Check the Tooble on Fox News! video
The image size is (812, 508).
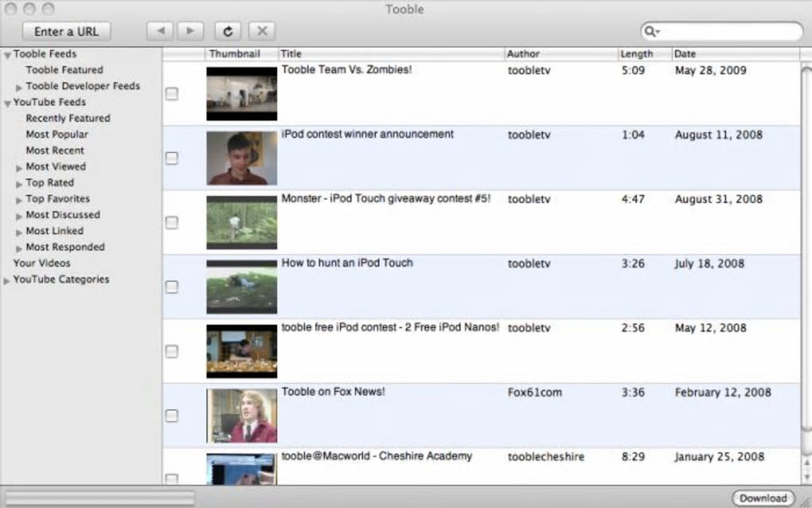pyautogui.click(x=171, y=416)
